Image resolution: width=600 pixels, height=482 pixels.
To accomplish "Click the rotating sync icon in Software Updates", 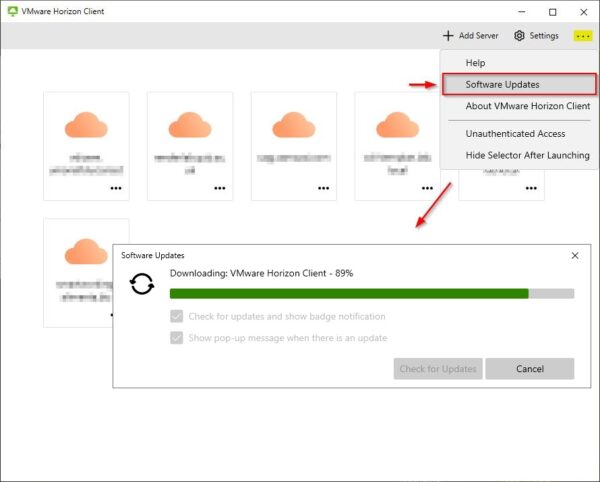I will point(142,284).
